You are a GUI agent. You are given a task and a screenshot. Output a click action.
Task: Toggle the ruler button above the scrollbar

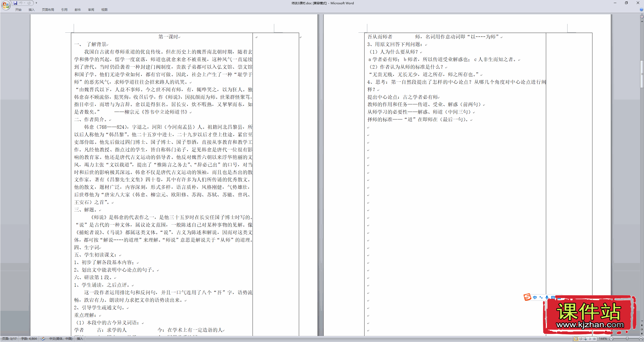(642, 17)
